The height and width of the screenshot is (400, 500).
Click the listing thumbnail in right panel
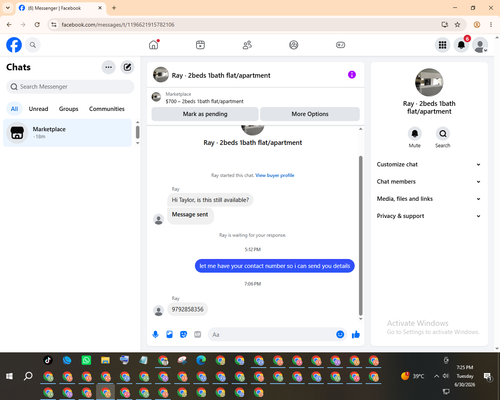point(429,82)
